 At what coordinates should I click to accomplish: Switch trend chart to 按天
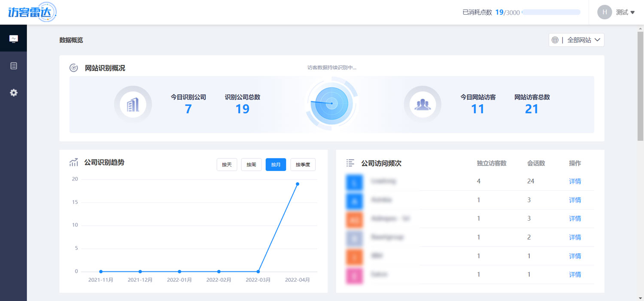(x=227, y=164)
